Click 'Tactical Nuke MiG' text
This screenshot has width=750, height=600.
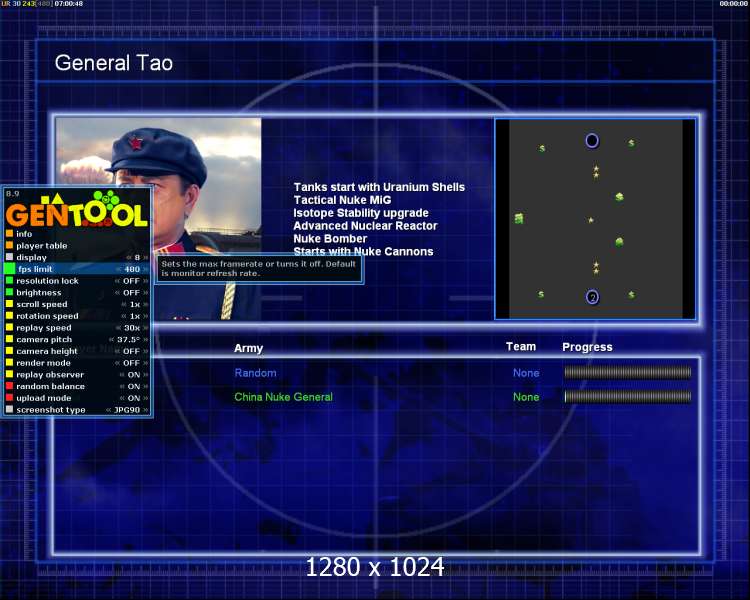tap(342, 200)
